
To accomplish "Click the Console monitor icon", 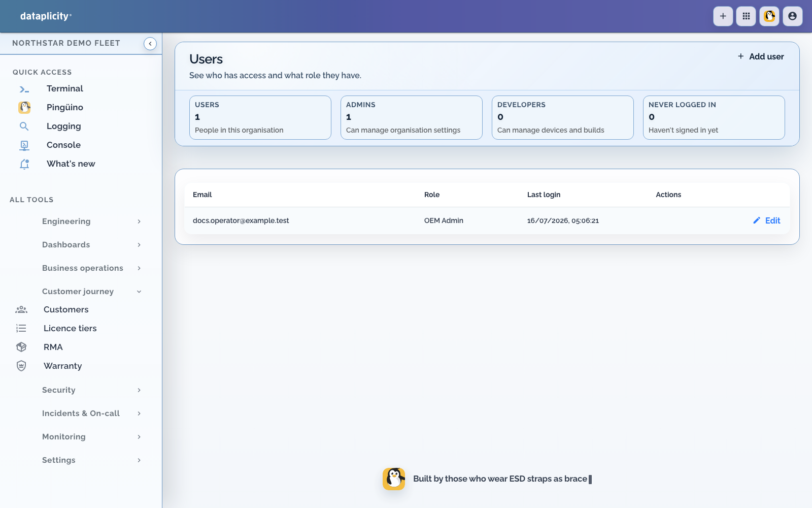I will pos(24,145).
